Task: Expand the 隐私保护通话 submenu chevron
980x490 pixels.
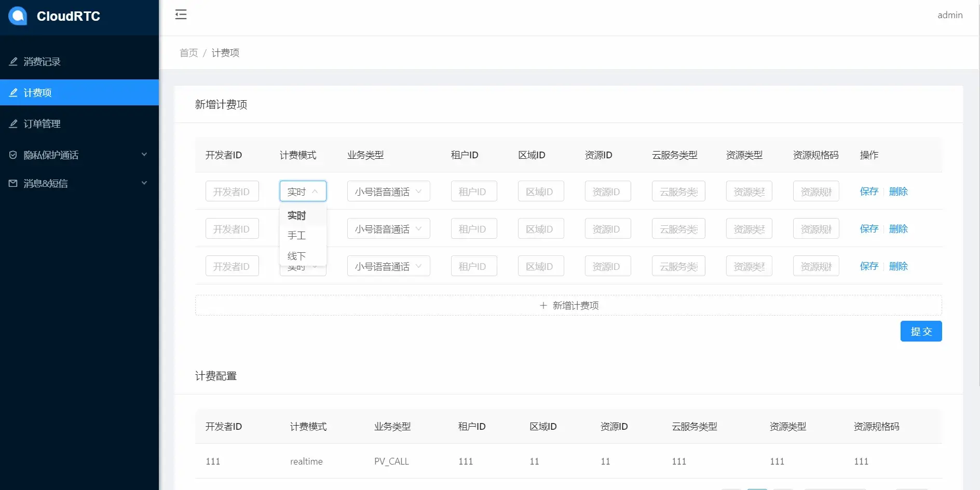Action: (144, 155)
